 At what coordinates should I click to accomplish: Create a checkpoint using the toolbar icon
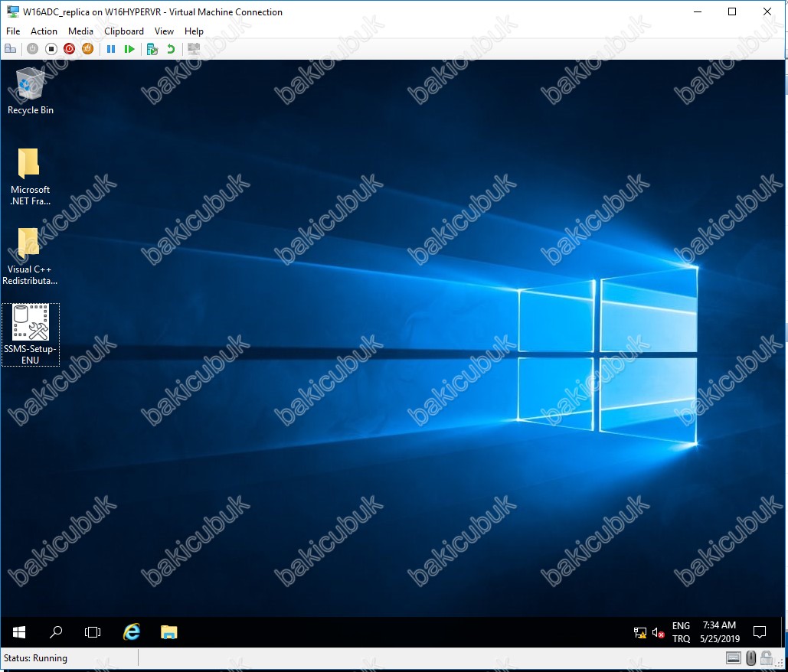152,49
